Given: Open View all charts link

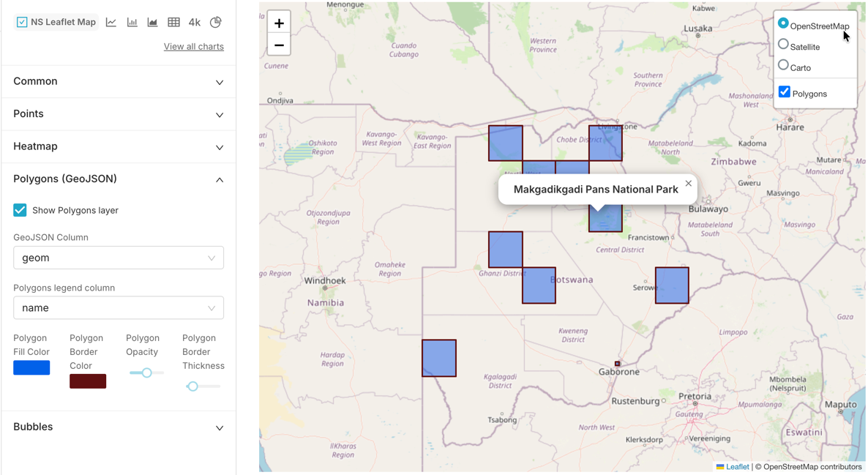Looking at the screenshot, I should point(194,47).
